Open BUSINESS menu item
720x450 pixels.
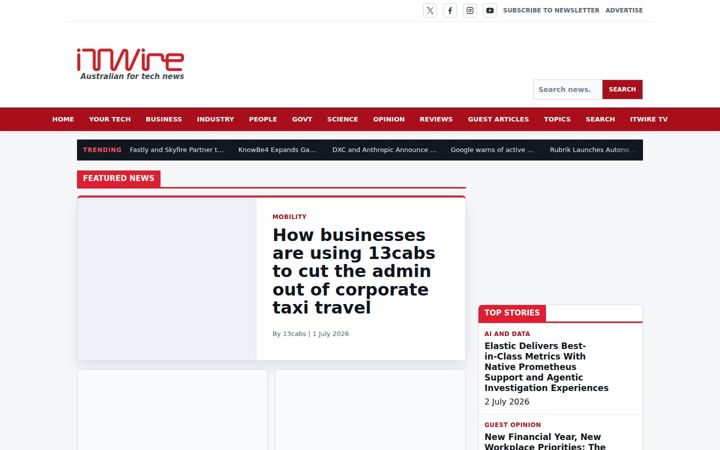pos(163,119)
